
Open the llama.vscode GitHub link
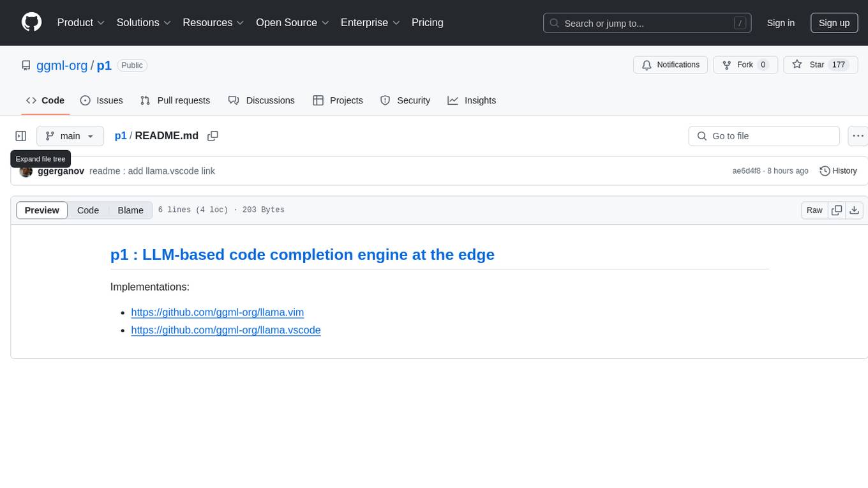(226, 330)
